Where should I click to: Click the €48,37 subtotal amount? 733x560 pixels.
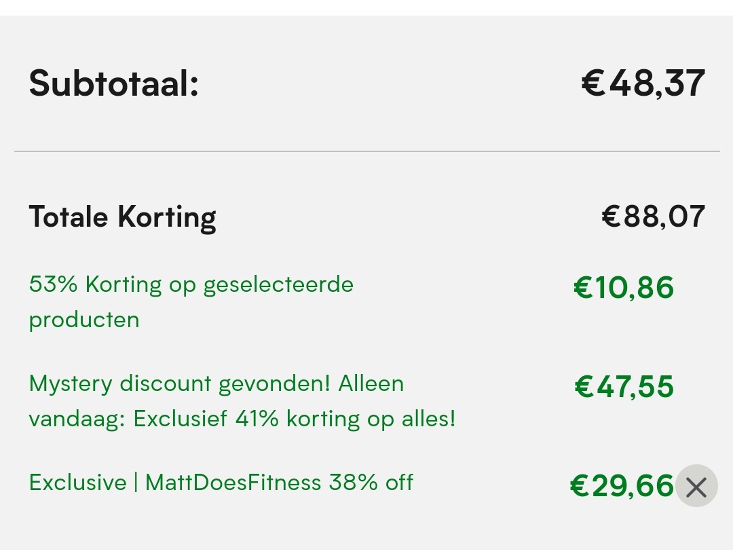pos(643,83)
